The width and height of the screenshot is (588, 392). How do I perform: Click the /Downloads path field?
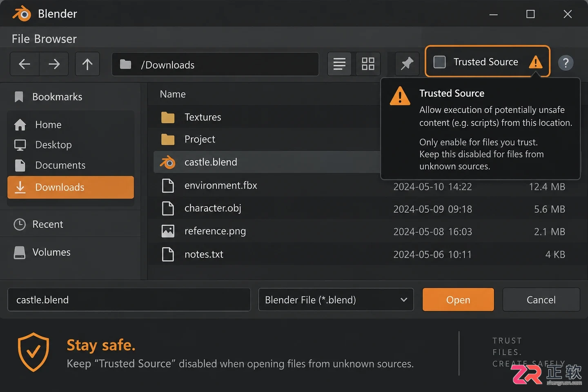[x=215, y=64]
